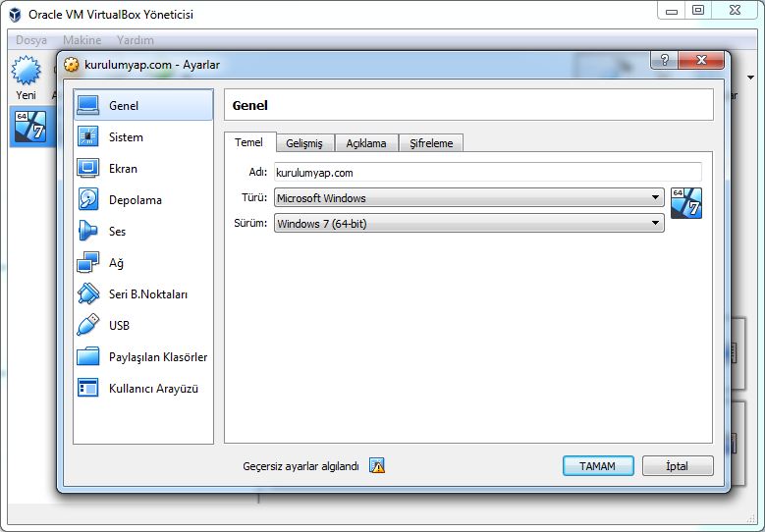Click the toolbar overflow arrow in the manager window

751,77
